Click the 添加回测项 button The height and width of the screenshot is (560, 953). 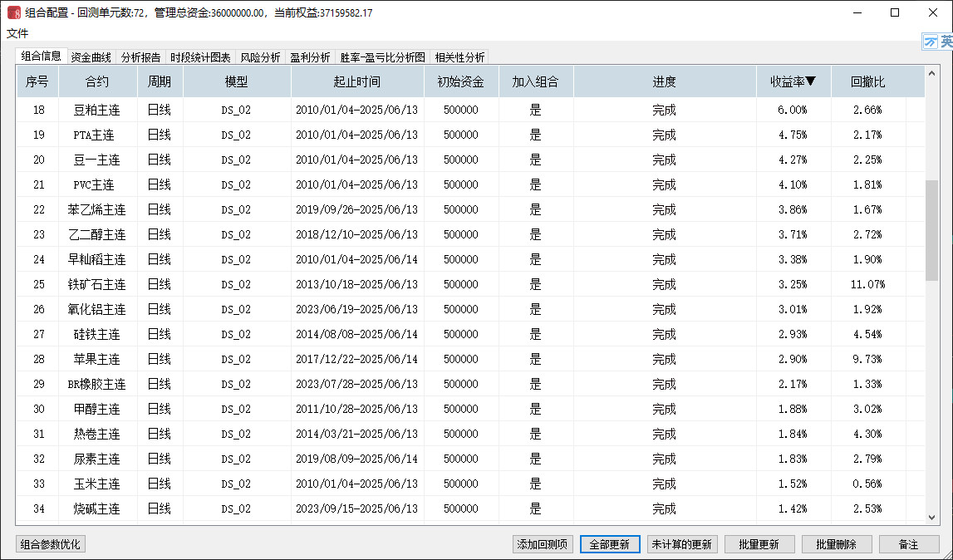pyautogui.click(x=543, y=545)
